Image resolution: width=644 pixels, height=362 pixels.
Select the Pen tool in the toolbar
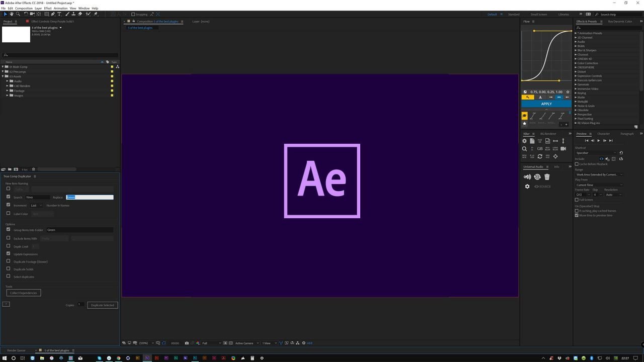(x=52, y=14)
